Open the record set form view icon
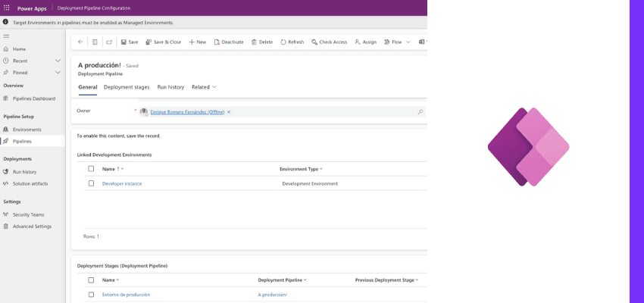Screen dimensions: 644x303 (95, 42)
